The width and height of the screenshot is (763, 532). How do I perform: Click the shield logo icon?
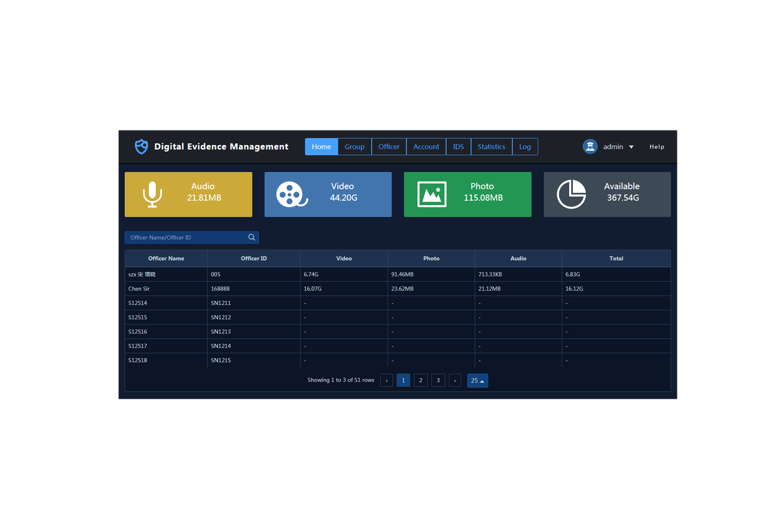[x=141, y=146]
